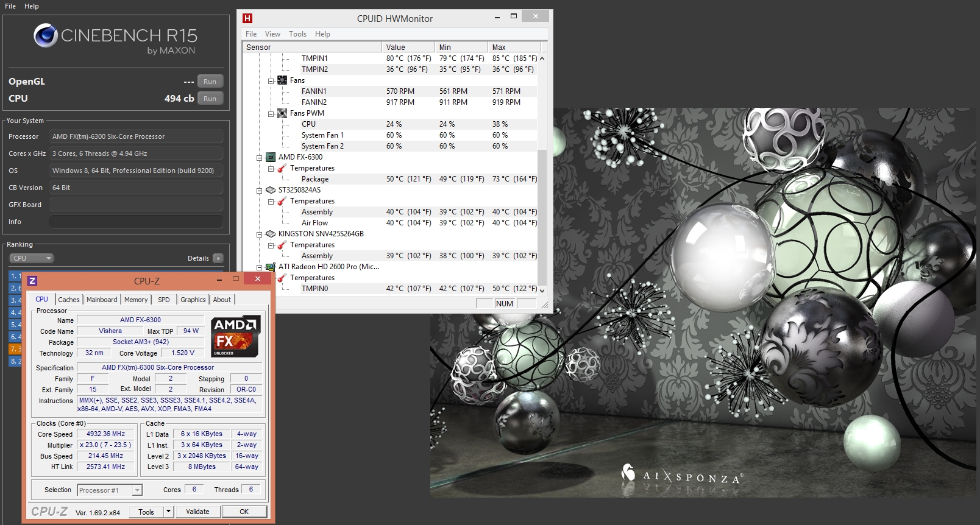
Task: Click the Cinebench R15 logo sphere
Action: (45, 36)
